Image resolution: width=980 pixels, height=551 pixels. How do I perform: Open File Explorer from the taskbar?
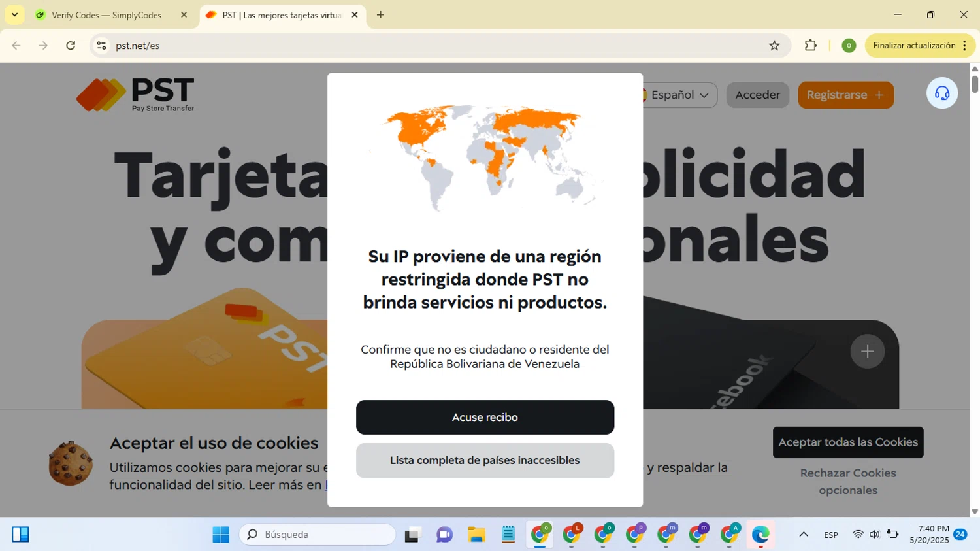coord(476,535)
